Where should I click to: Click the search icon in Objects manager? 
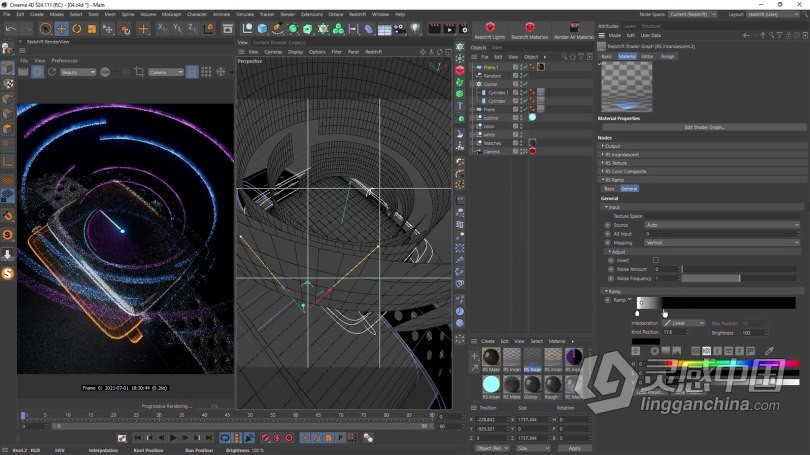pyautogui.click(x=564, y=57)
